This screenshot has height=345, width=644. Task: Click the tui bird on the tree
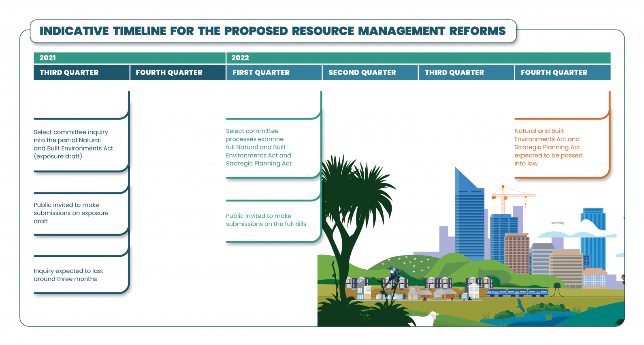(x=393, y=276)
